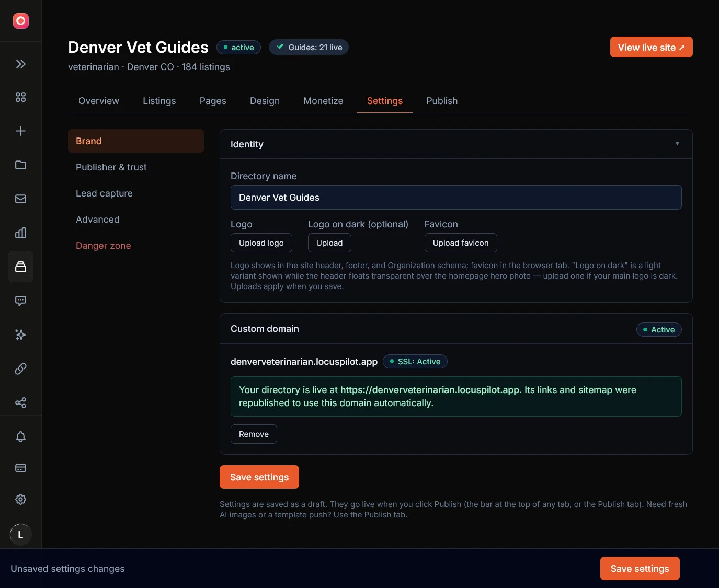
Task: Select the Settings tab
Action: tap(385, 101)
